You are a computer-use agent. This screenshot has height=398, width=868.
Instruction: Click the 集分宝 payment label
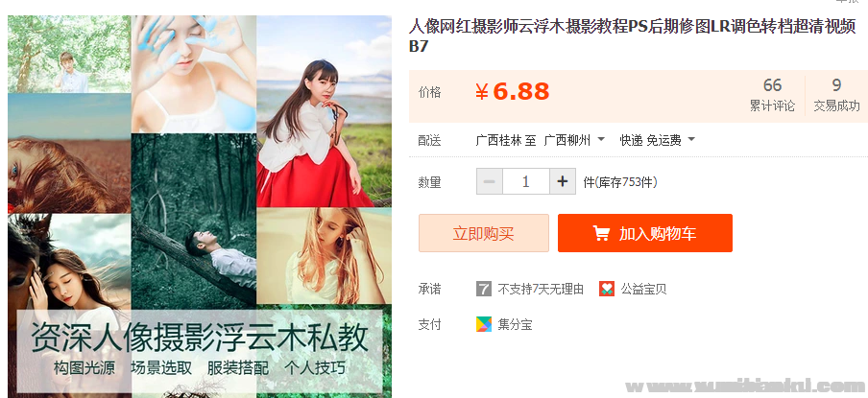coord(515,324)
